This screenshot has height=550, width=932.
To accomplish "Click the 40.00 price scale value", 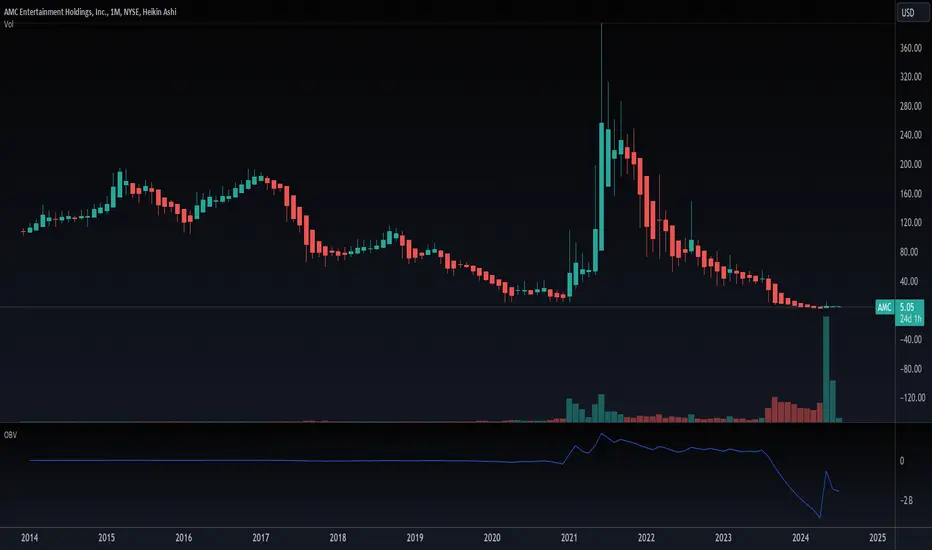I will 909,281.
